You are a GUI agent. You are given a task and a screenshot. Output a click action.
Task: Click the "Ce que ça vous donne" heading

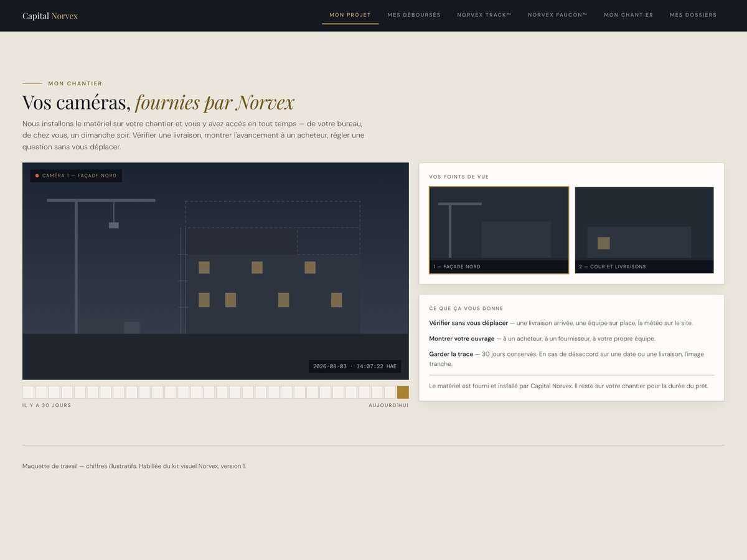[x=466, y=309]
